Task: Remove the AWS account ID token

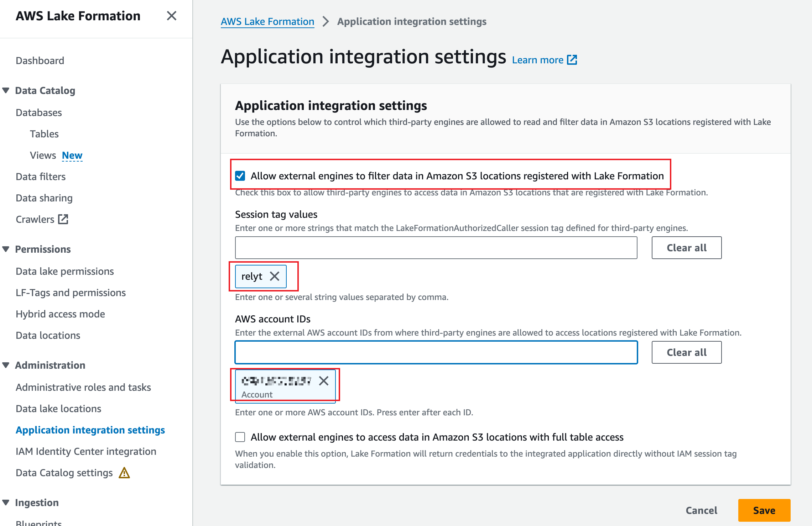Action: (324, 381)
